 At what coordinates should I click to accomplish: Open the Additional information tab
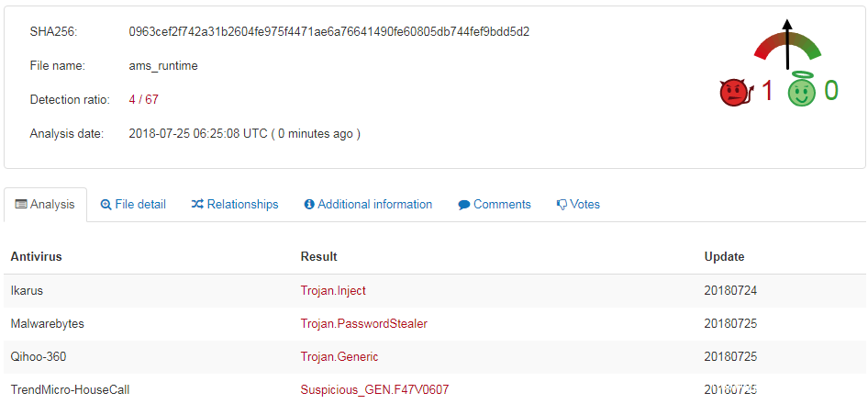374,205
